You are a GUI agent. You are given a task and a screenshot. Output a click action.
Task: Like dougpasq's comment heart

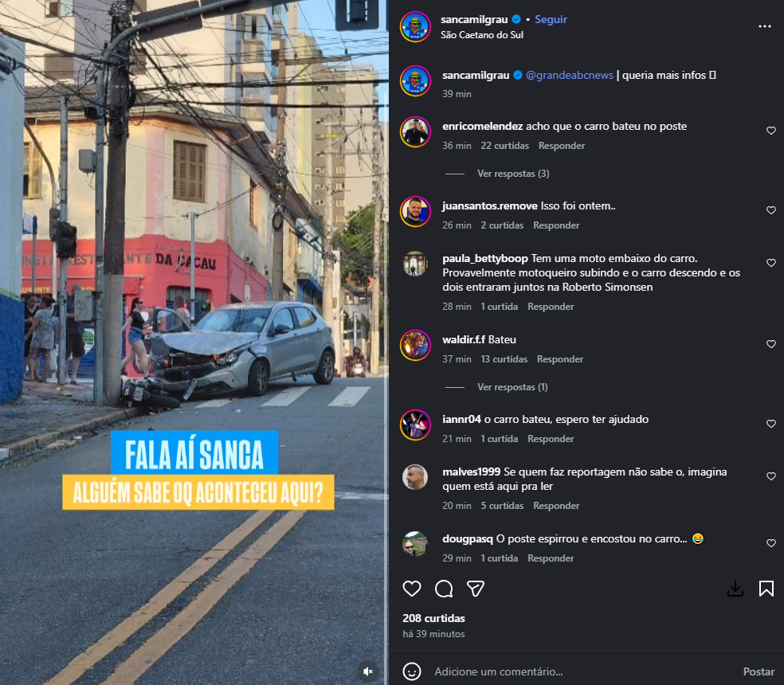click(771, 543)
